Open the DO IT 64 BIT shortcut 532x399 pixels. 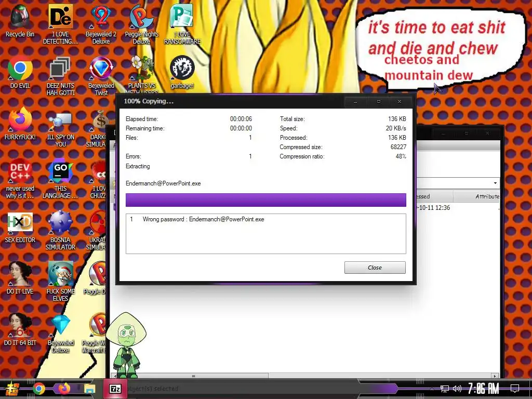20,330
